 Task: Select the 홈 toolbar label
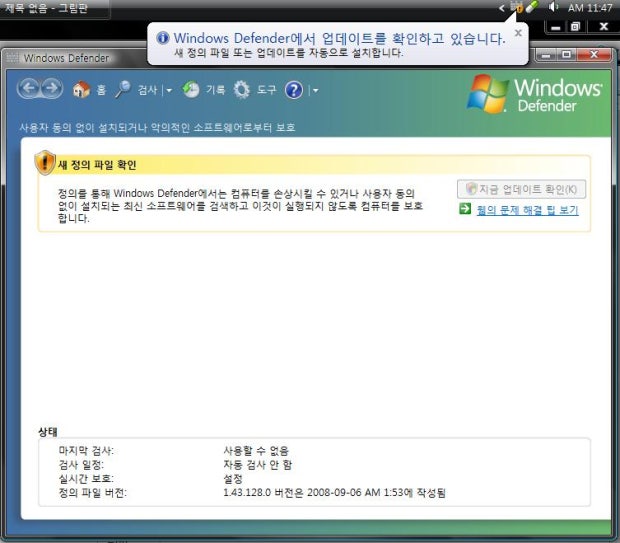pos(101,90)
